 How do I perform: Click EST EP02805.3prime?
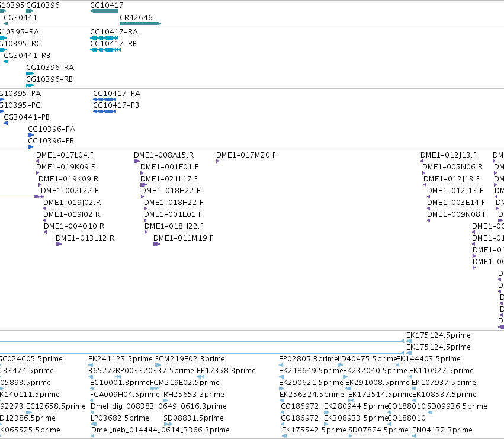point(308,359)
